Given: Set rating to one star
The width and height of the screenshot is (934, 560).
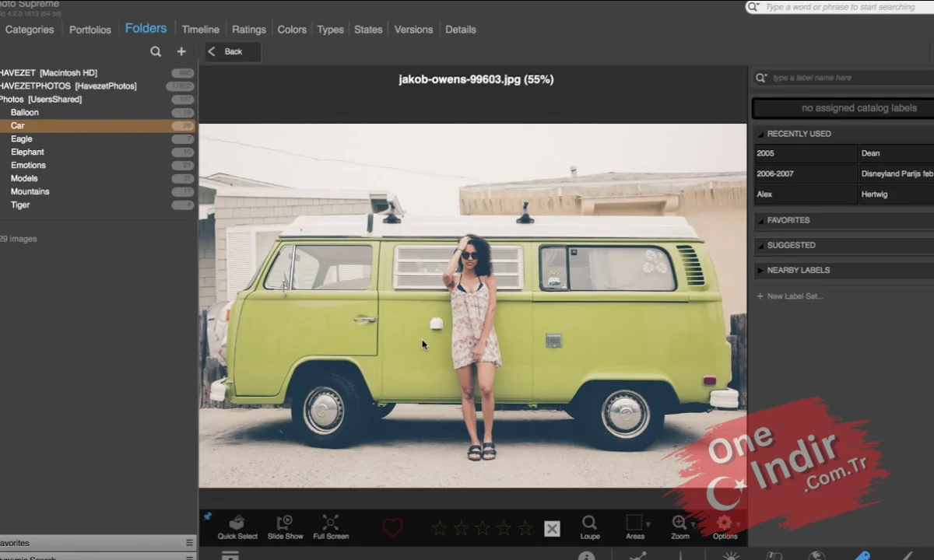Looking at the screenshot, I should point(440,529).
